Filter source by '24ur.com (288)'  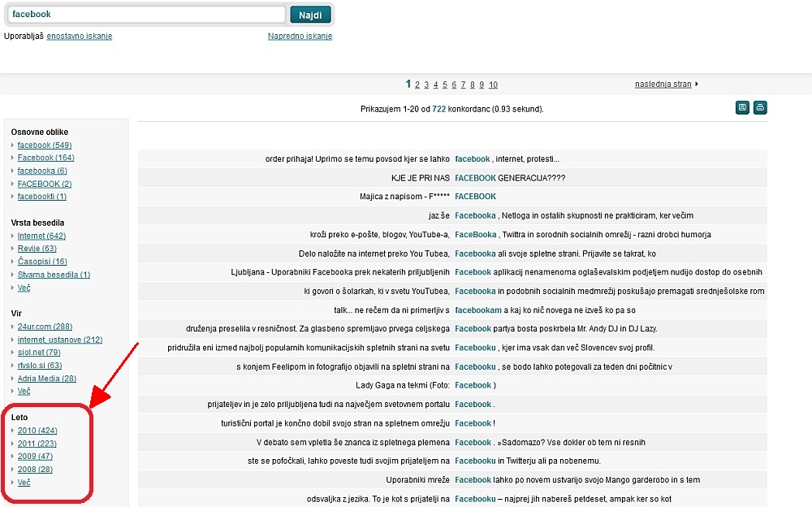click(45, 327)
